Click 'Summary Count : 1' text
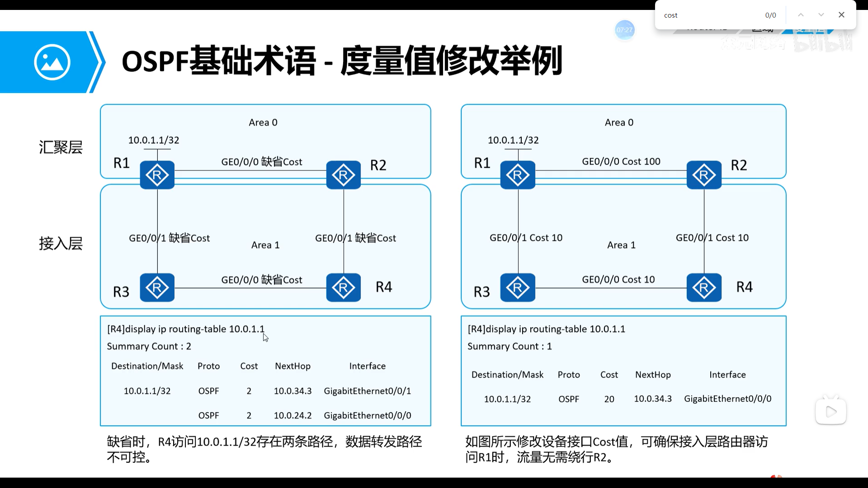 tap(509, 346)
